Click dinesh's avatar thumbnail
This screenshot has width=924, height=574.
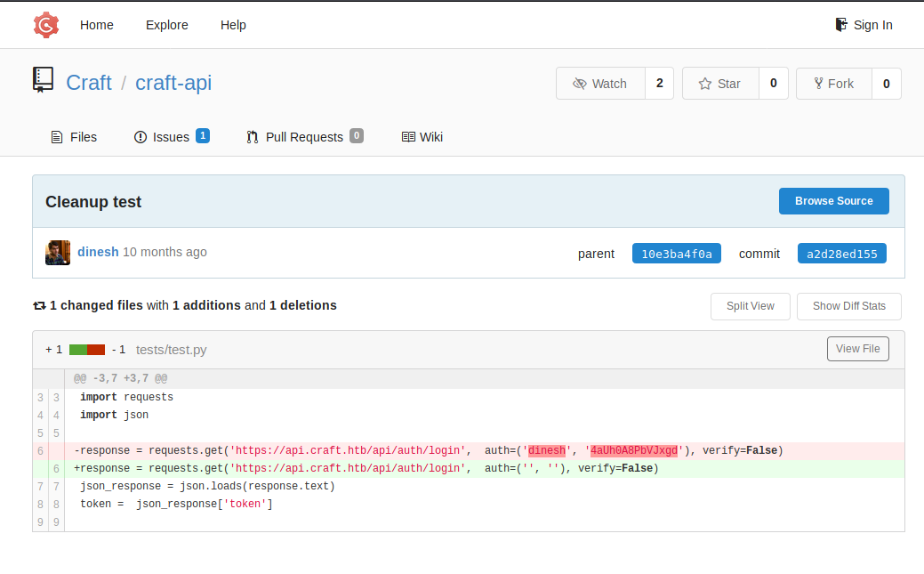(58, 253)
